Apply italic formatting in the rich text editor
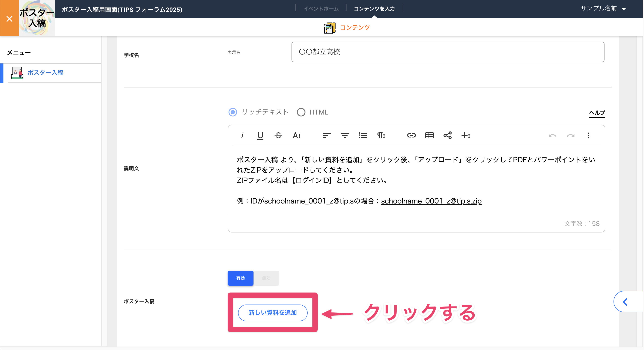Image resolution: width=644 pixels, height=350 pixels. point(242,136)
